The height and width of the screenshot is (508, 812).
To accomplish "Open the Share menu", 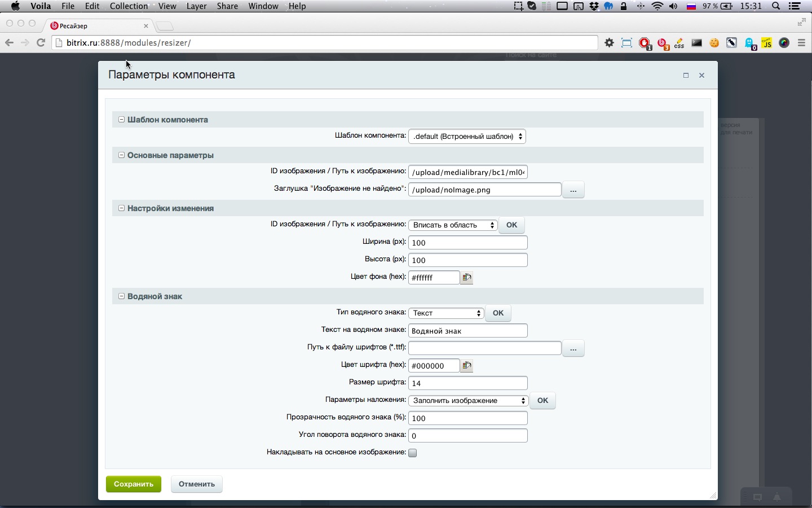I will pos(227,6).
